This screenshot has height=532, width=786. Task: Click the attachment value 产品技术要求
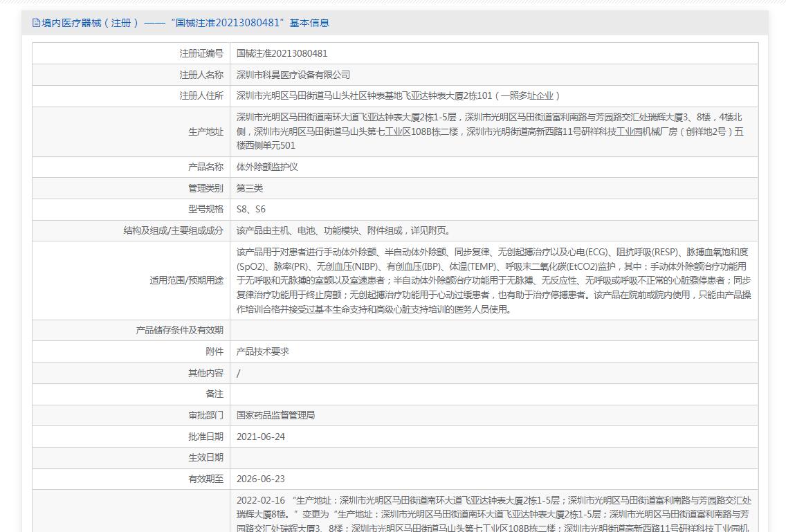click(263, 351)
